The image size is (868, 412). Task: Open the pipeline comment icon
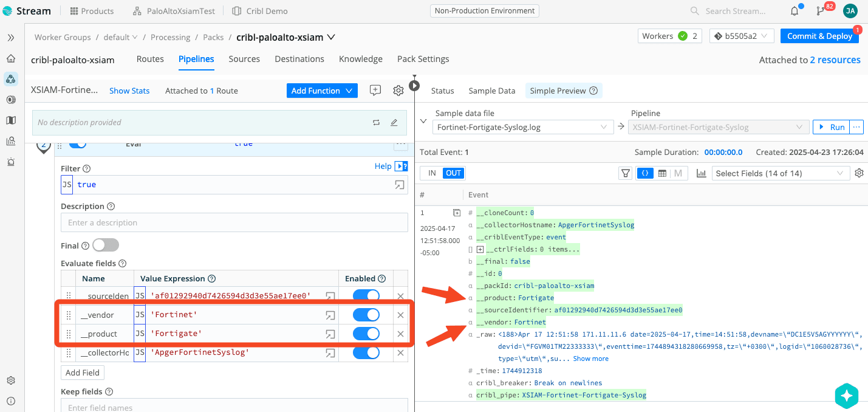click(375, 91)
